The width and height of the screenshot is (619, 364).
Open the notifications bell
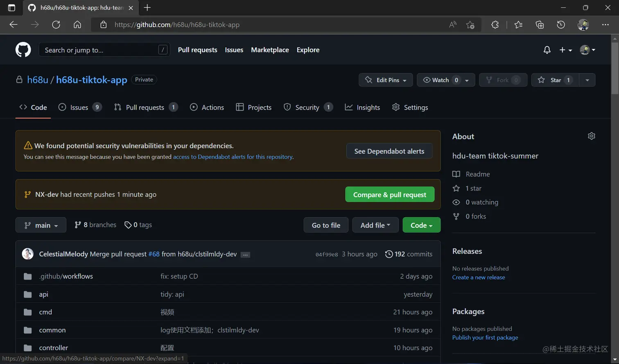(547, 50)
